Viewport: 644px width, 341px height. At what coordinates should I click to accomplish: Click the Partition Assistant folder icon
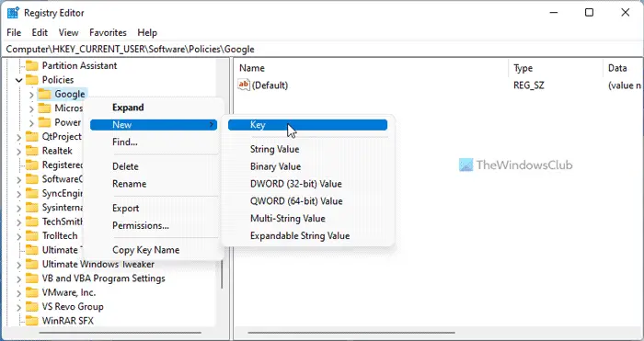31,65
